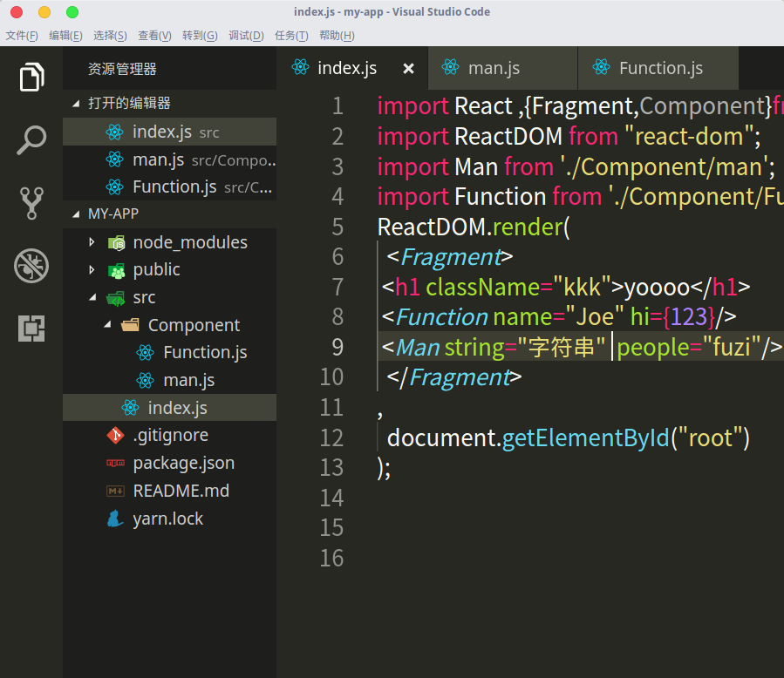Click React icon on man.js editor tab

(451, 67)
